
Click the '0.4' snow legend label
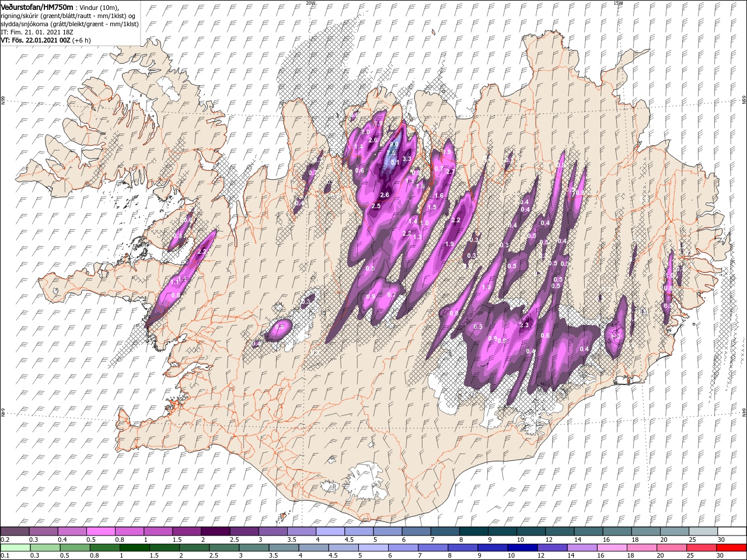62,540
